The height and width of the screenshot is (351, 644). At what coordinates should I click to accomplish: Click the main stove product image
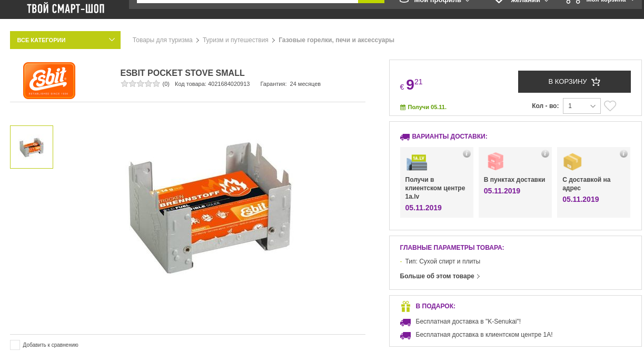click(210, 208)
